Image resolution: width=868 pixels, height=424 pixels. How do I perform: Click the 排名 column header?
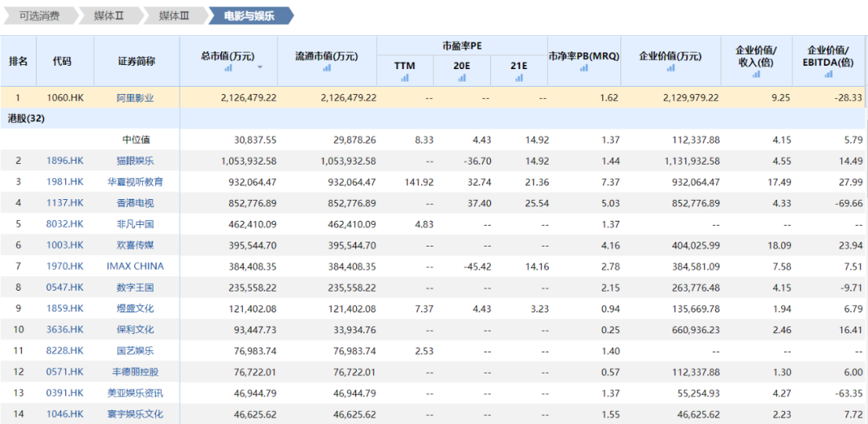click(18, 61)
